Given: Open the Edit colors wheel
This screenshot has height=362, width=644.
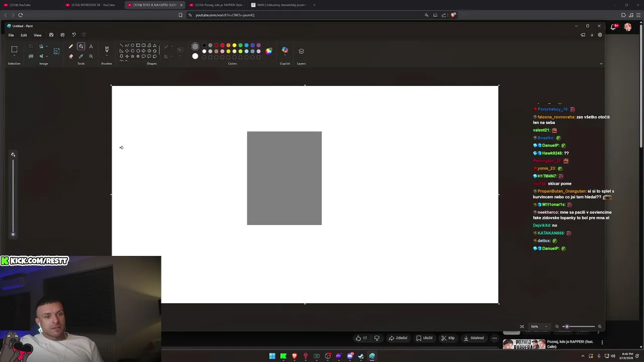Looking at the screenshot, I should coord(269,51).
